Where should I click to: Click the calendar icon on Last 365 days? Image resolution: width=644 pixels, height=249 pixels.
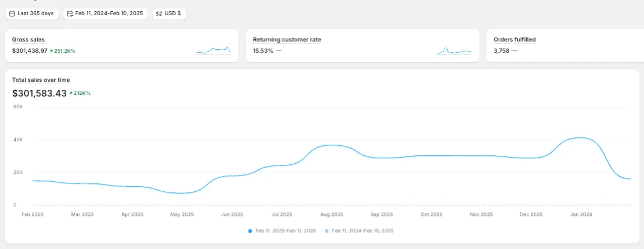click(12, 13)
